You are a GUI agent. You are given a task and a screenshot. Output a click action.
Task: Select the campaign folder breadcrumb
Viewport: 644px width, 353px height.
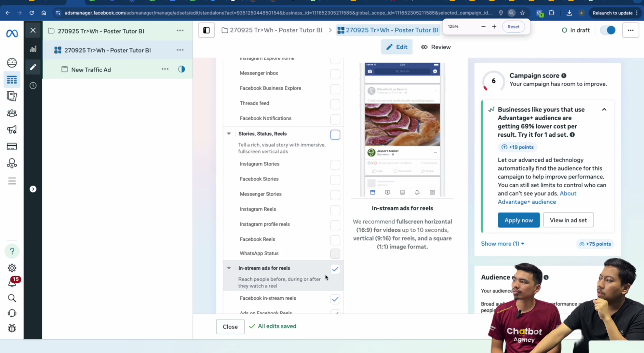tap(272, 30)
